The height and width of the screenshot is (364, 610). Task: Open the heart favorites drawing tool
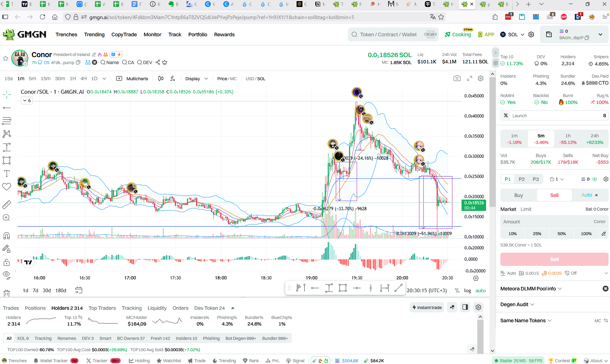[7, 186]
